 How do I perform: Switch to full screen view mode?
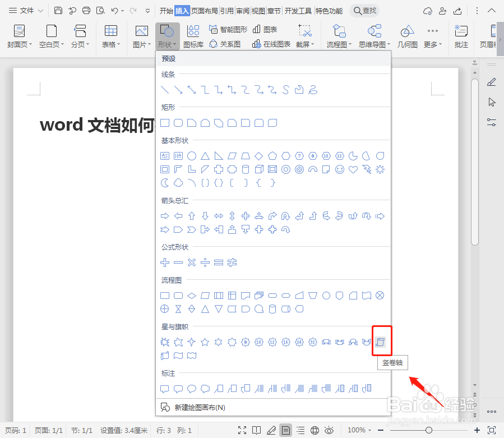[x=242, y=430]
